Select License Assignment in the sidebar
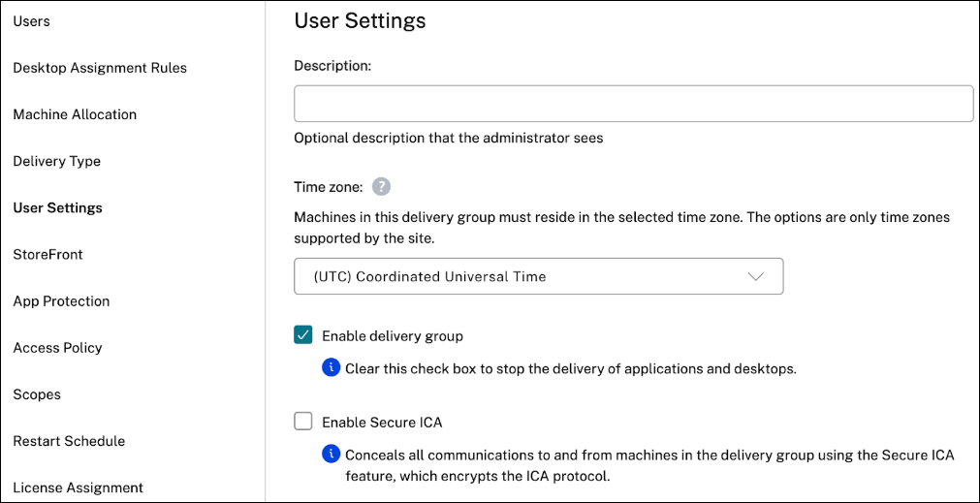This screenshot has width=980, height=503. point(78,487)
